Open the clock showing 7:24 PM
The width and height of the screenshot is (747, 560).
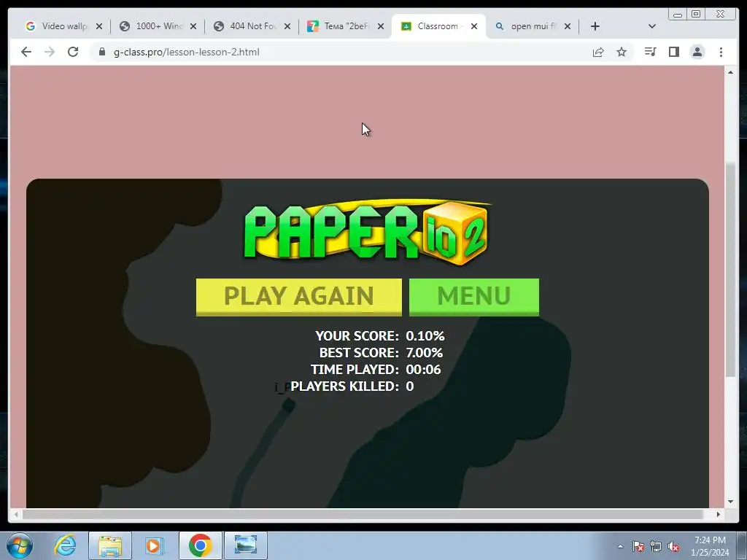[x=710, y=546]
